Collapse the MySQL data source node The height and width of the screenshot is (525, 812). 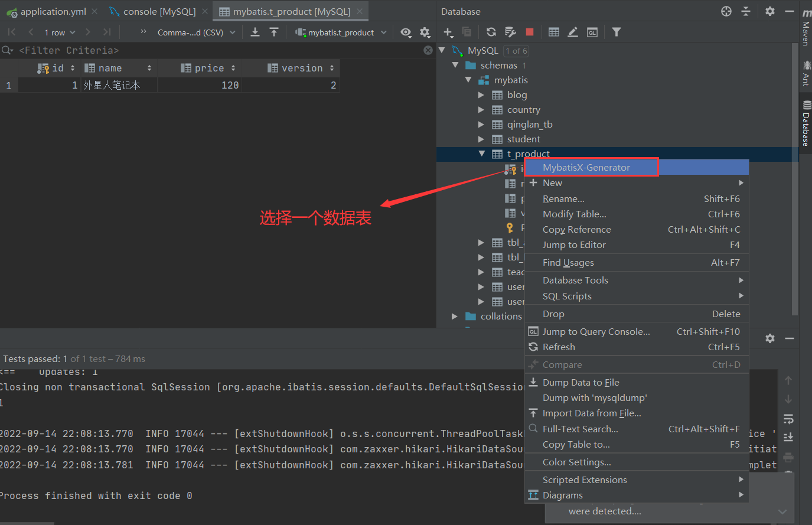(x=442, y=50)
